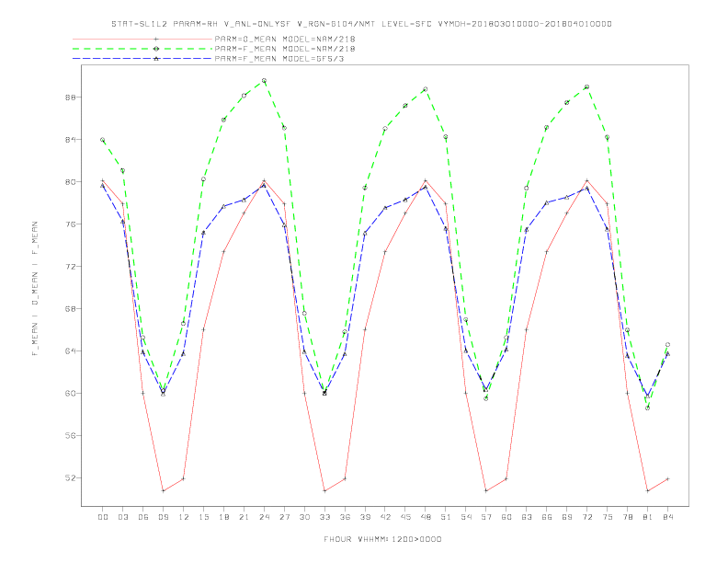
Task: Click blue GFS forecast marker at hour 66
Action: pos(547,202)
